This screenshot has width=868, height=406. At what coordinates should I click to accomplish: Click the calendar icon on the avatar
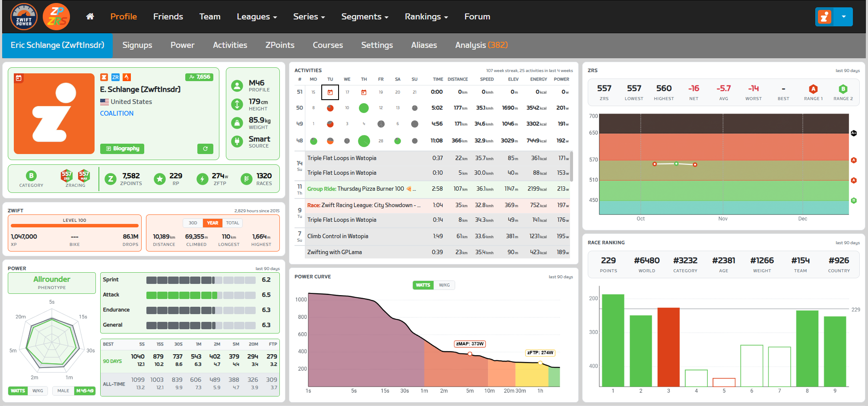19,78
